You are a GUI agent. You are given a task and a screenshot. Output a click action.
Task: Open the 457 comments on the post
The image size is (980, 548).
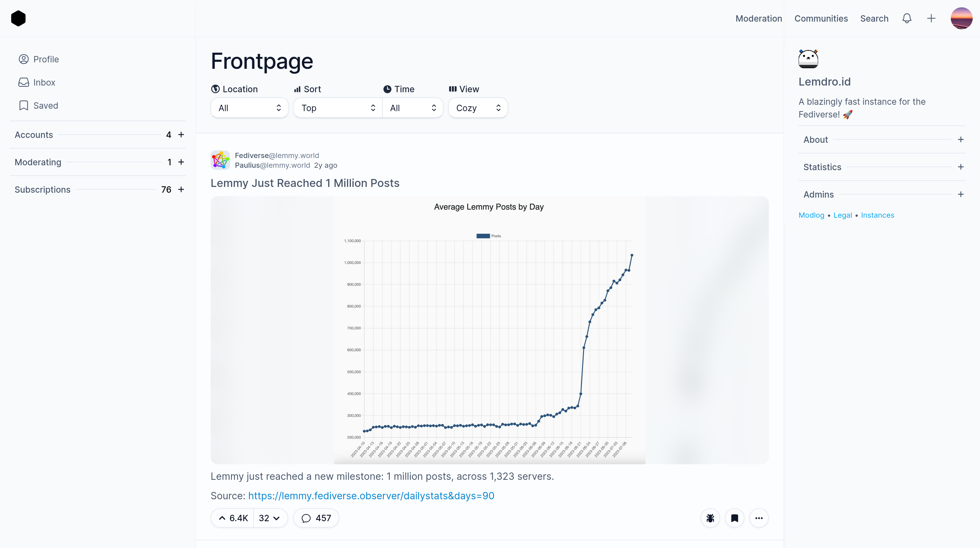tap(316, 518)
